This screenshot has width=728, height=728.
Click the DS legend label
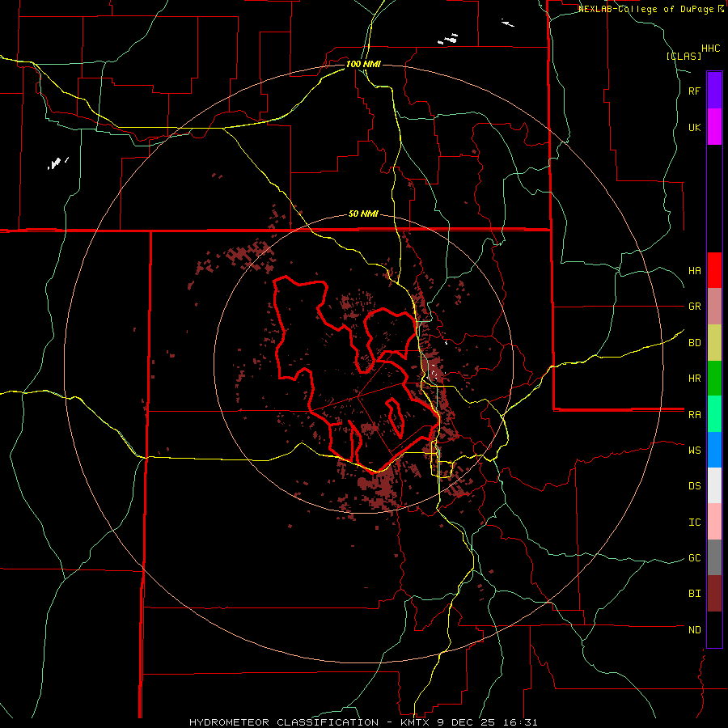point(695,486)
